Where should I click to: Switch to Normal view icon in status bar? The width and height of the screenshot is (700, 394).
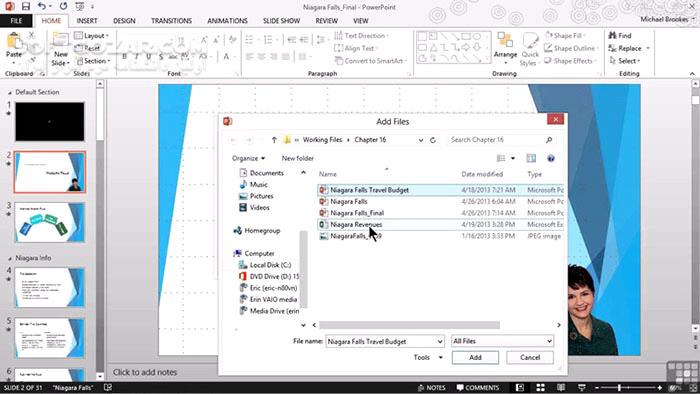pyautogui.click(x=520, y=387)
